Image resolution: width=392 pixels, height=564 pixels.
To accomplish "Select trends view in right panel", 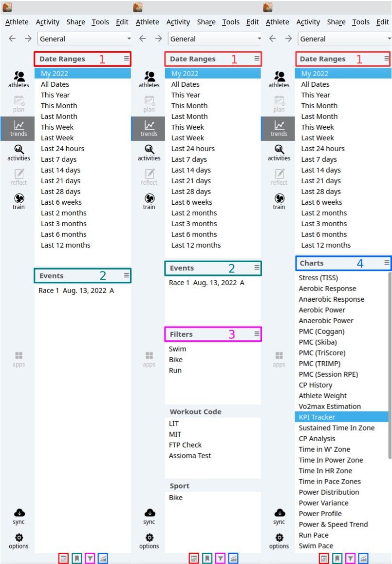I will click(x=279, y=128).
